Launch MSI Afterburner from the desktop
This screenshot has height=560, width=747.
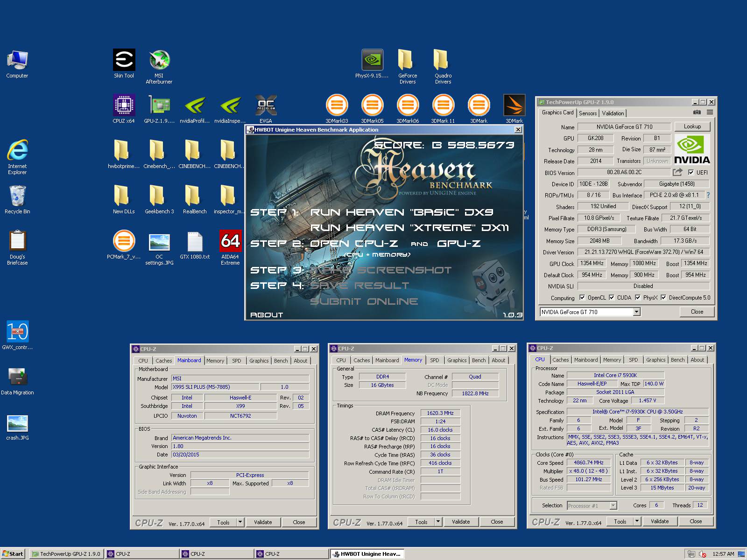pos(159,66)
